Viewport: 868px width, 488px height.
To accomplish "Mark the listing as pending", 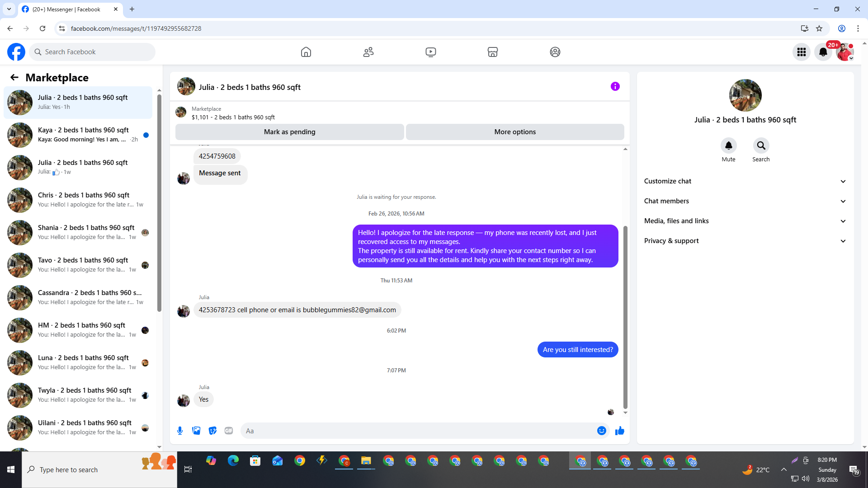I will 289,132.
